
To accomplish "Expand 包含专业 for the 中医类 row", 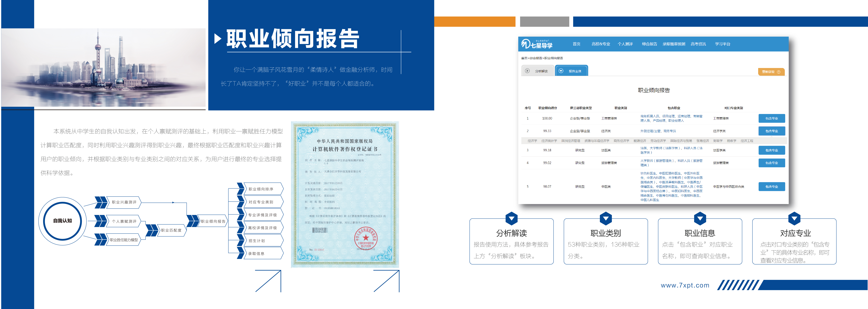I will coord(772,187).
